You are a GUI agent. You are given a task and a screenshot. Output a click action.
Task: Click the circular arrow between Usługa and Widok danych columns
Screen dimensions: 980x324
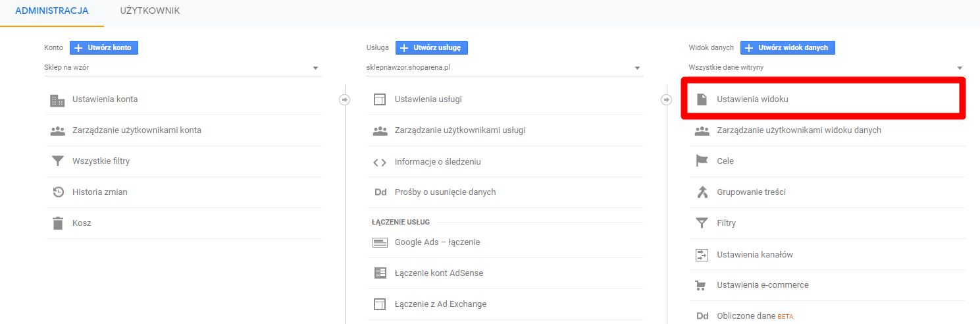667,99
